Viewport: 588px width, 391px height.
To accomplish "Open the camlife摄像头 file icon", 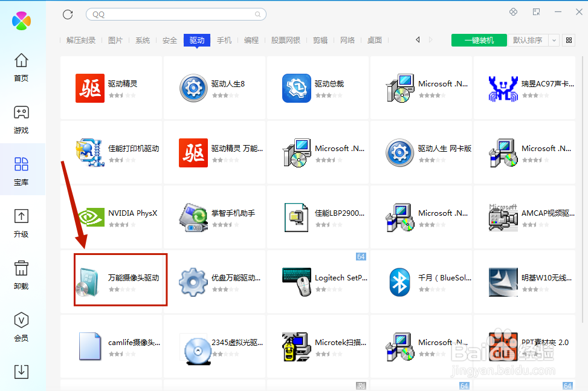I will [x=90, y=346].
